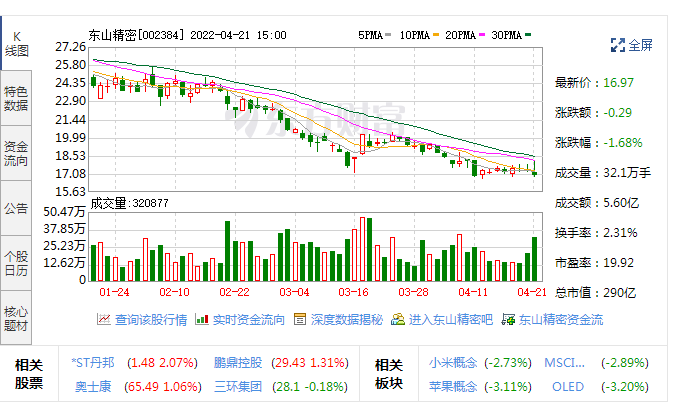The image size is (678, 412).
Task: Click the fullscreen 全屏 icon
Action: (617, 45)
